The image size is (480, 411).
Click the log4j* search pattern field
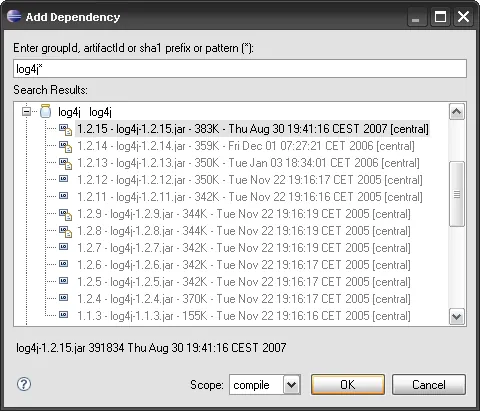[x=240, y=69]
